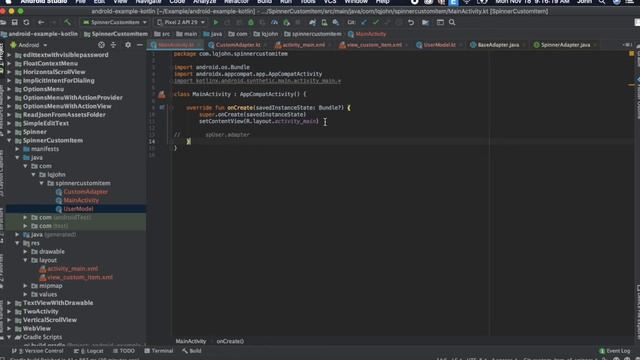Viewport: 640px width, 360px height.
Task: Click the Make Project hammer icon
Action: point(67,22)
